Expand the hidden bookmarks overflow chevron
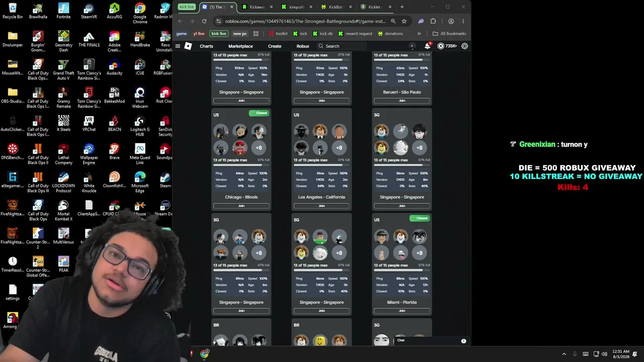This screenshot has width=644, height=362. 419,34
